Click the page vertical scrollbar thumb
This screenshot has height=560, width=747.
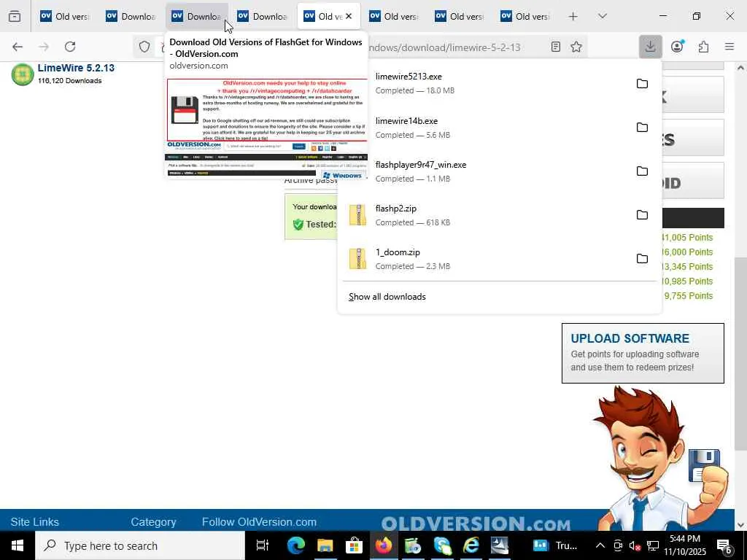coord(740,354)
